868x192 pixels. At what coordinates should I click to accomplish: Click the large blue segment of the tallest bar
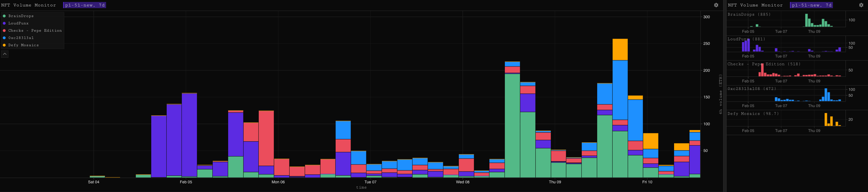(620, 90)
